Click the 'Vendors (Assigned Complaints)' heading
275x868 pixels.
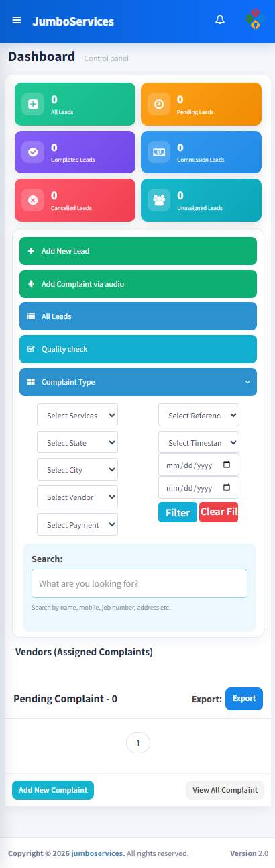[84, 652]
